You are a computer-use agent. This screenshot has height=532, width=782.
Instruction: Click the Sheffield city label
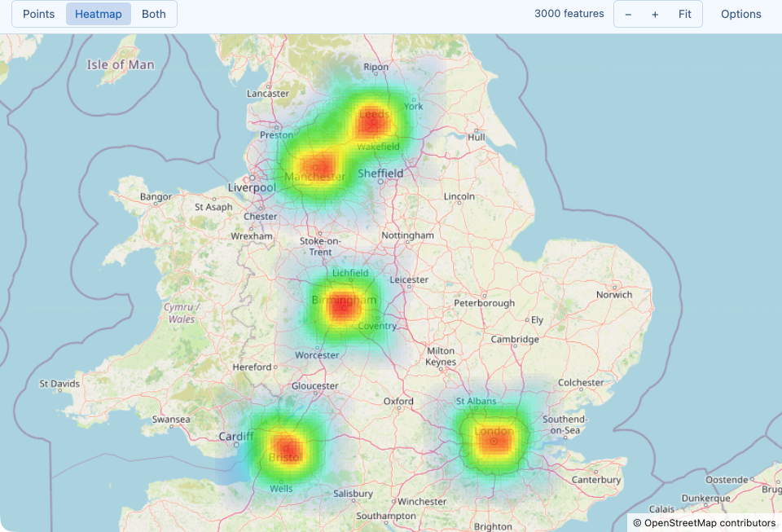[x=380, y=173]
